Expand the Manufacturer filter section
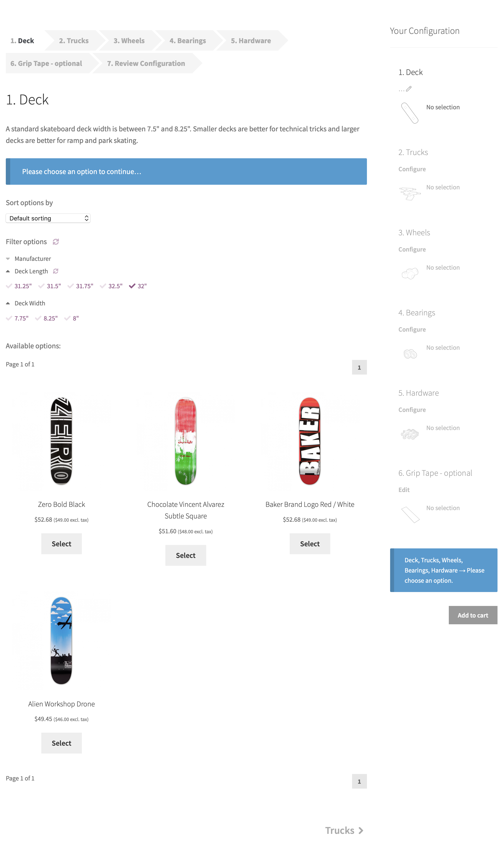 (x=32, y=258)
